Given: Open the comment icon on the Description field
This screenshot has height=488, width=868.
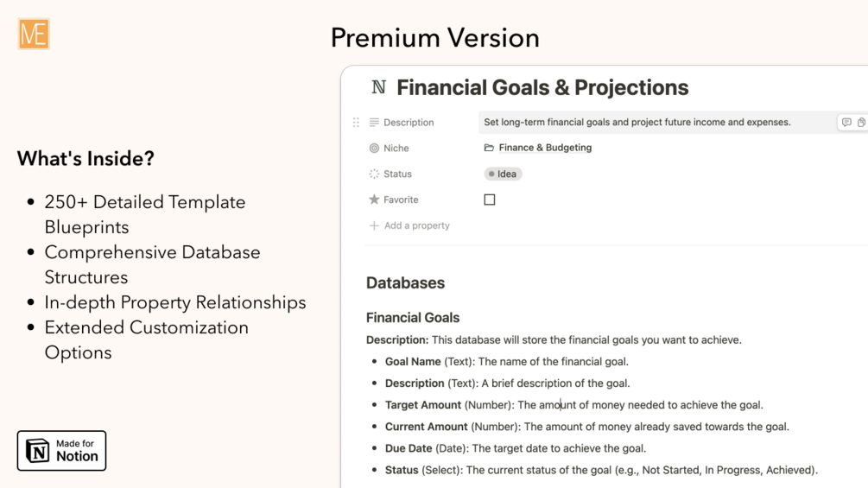Looking at the screenshot, I should pos(846,123).
